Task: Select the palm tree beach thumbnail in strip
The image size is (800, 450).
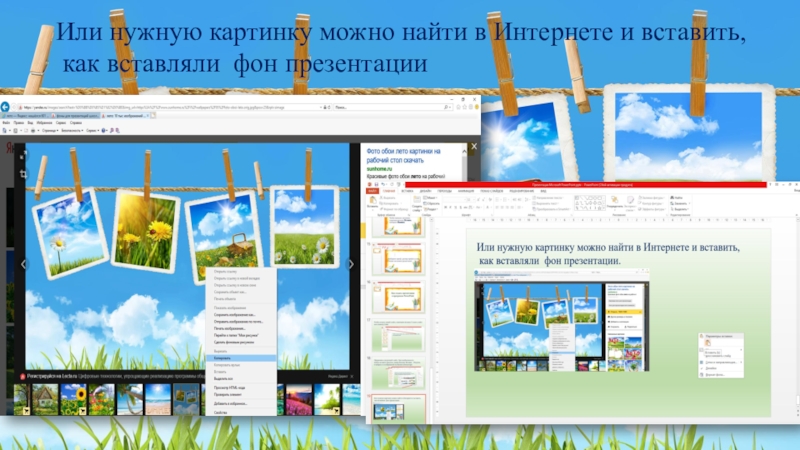Action: click(x=130, y=398)
